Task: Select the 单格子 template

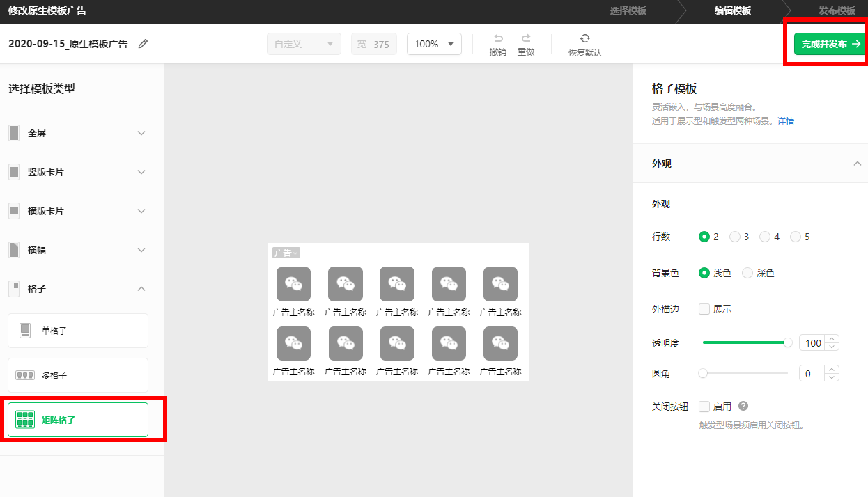Action: tap(78, 331)
